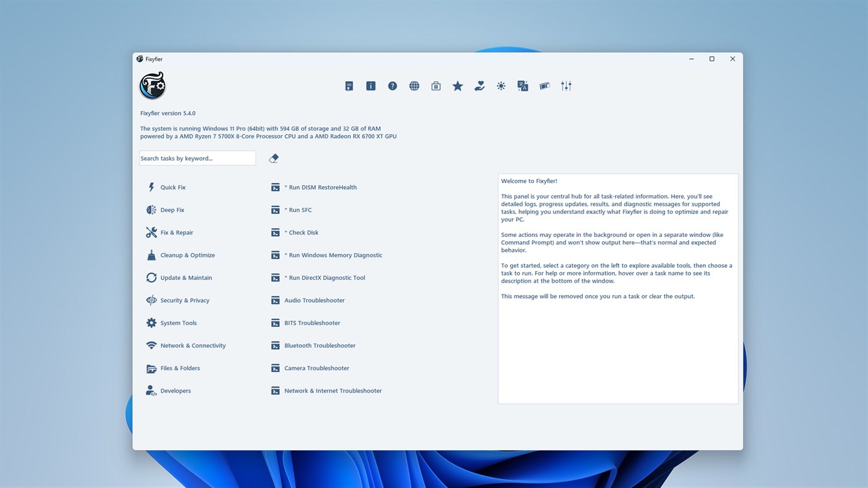Open the license document icon in toolbar
This screenshot has width=868, height=488.
click(x=349, y=86)
